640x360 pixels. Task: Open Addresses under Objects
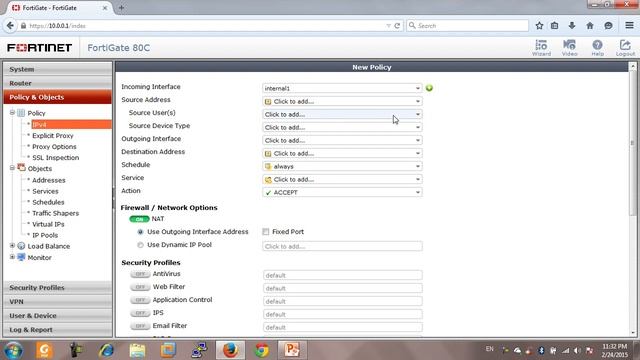(49, 180)
